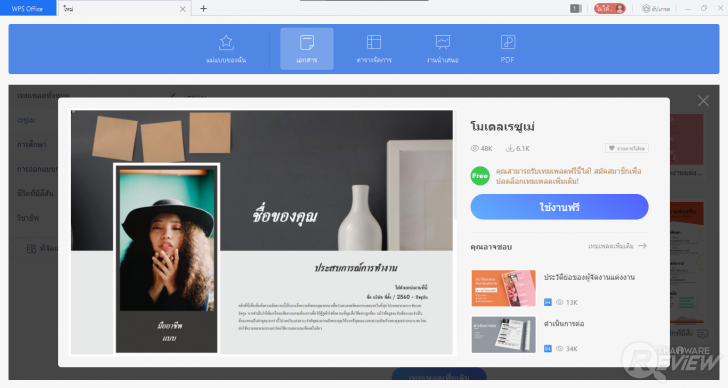Click the large resume template preview
Screen dimensions: 728x388
pos(262,232)
